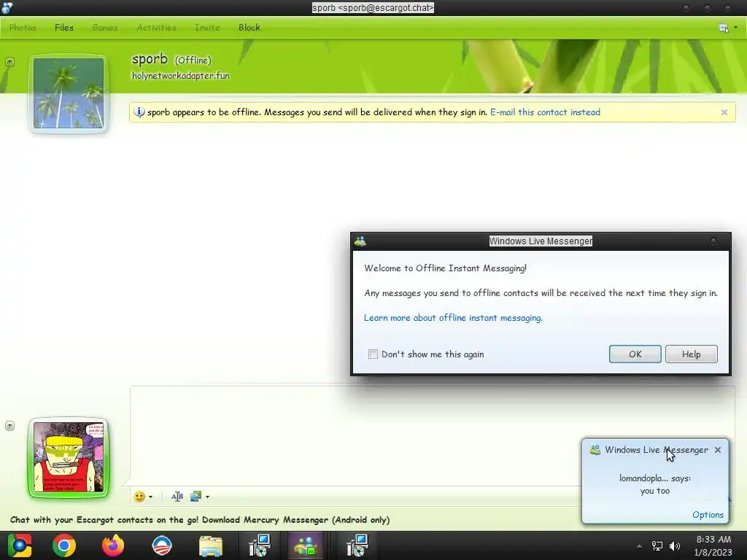747x560 pixels.
Task: Click the window icon in main title bar
Action: 7,7
